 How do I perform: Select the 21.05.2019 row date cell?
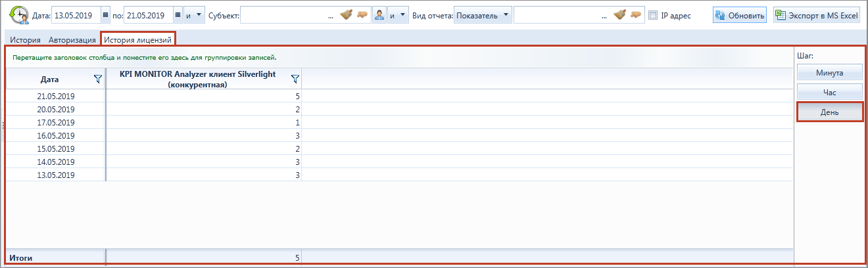tap(56, 96)
